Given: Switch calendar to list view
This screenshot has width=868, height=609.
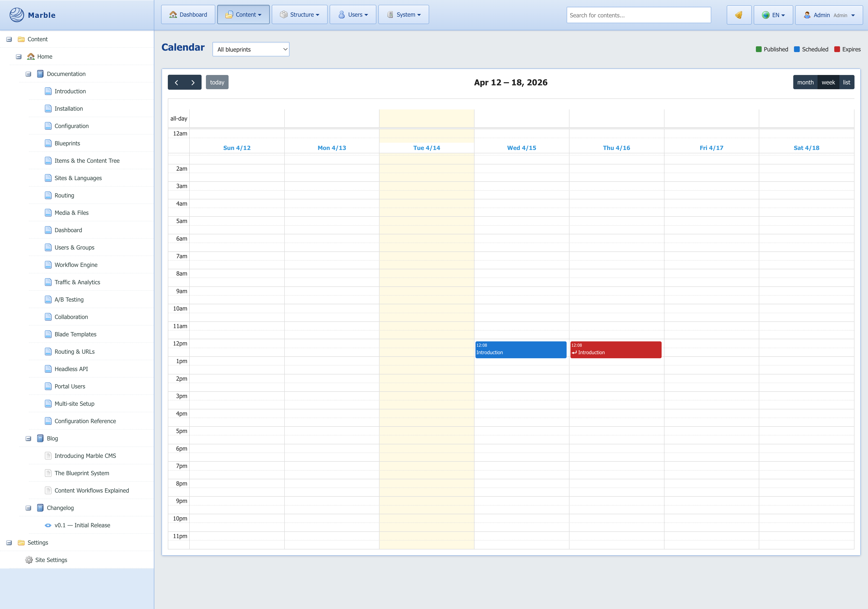Looking at the screenshot, I should point(847,82).
